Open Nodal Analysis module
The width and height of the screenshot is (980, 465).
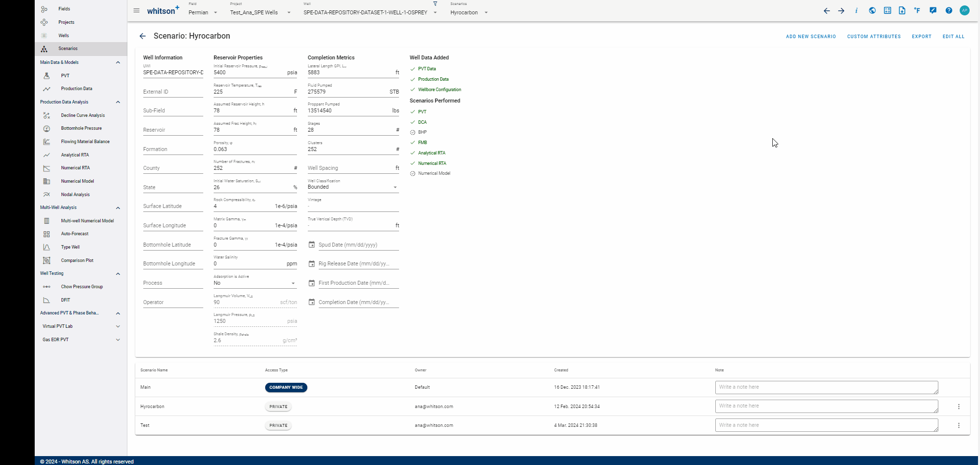[x=81, y=195]
